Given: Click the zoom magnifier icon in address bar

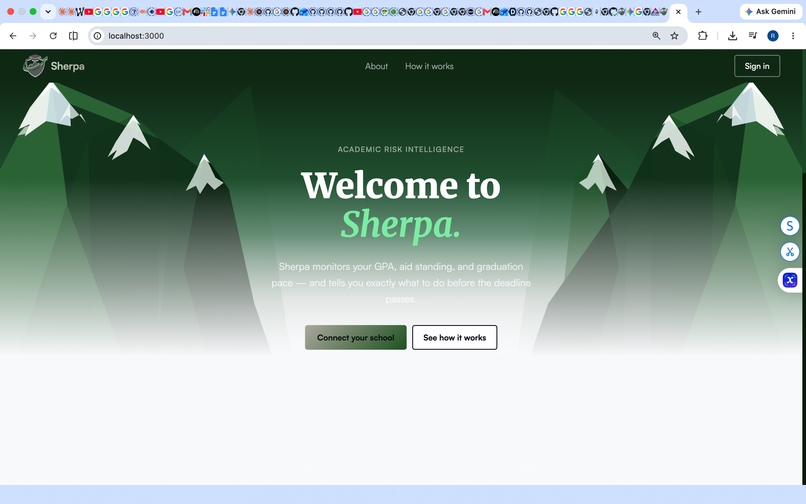Looking at the screenshot, I should click(656, 36).
